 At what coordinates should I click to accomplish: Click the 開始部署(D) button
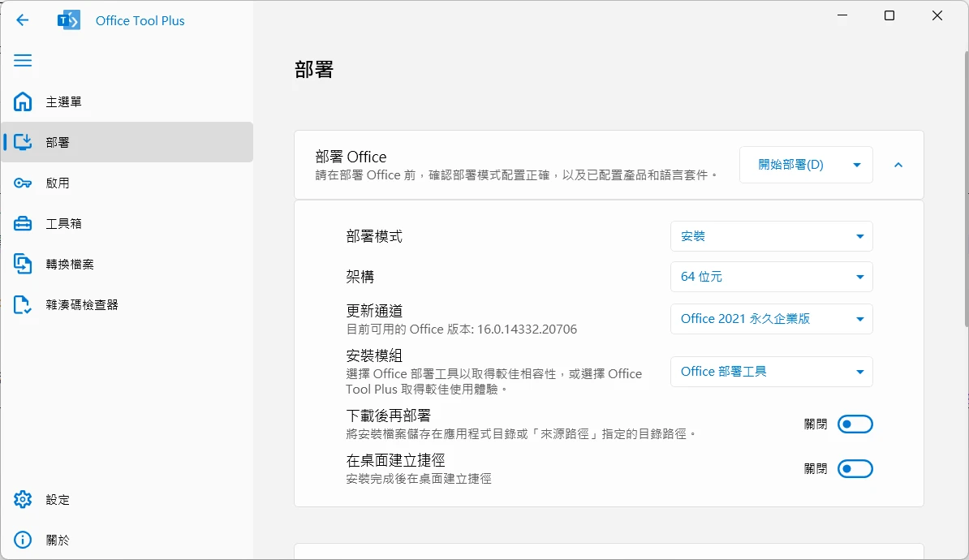point(790,165)
